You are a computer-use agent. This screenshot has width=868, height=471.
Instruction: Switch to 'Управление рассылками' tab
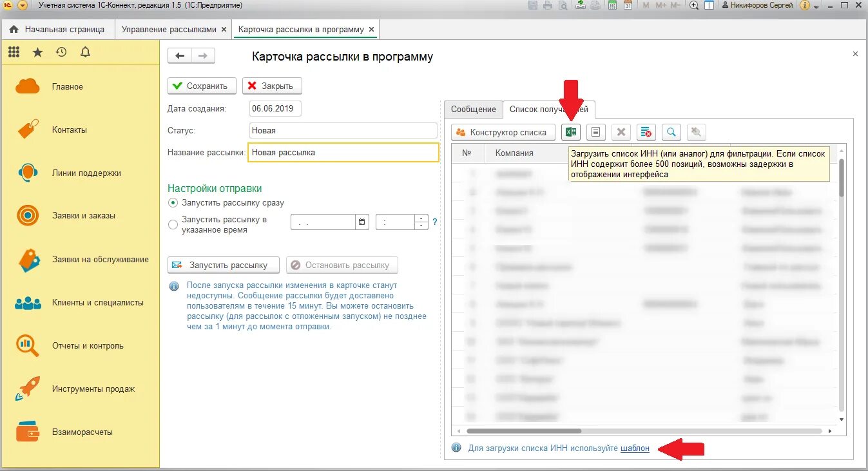click(x=169, y=30)
